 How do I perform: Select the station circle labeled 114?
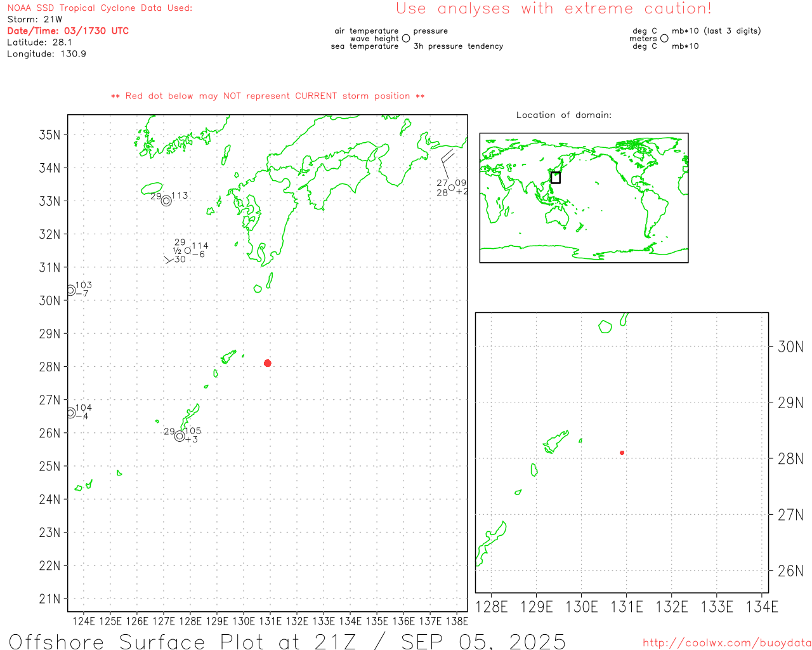(188, 251)
